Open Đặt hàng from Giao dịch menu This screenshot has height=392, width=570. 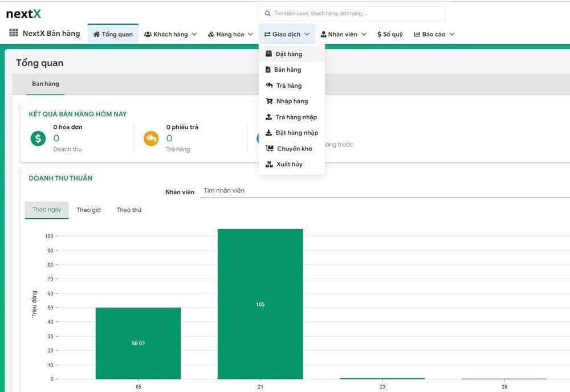click(x=288, y=54)
